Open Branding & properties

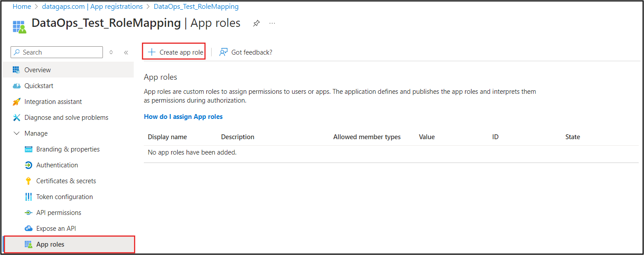click(x=68, y=149)
